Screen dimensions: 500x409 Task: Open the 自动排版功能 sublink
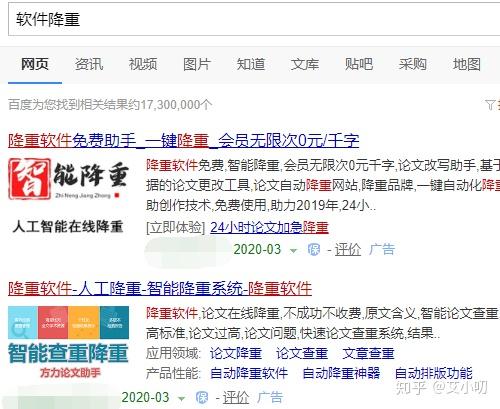point(434,373)
